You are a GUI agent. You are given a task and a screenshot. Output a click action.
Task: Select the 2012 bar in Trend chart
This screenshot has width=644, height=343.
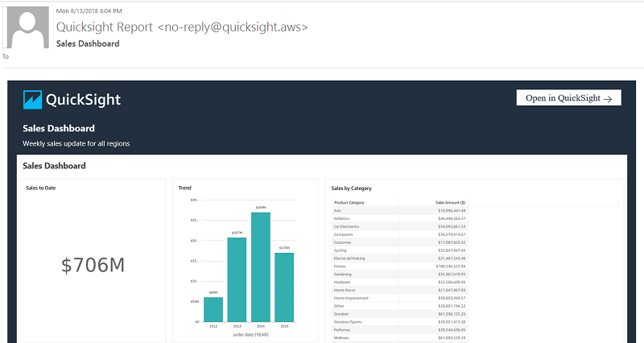213,309
